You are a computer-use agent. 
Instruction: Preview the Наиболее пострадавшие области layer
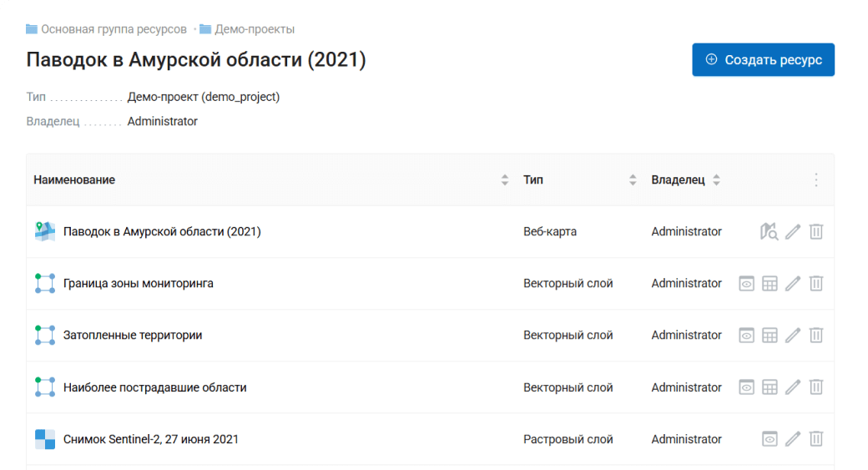747,387
